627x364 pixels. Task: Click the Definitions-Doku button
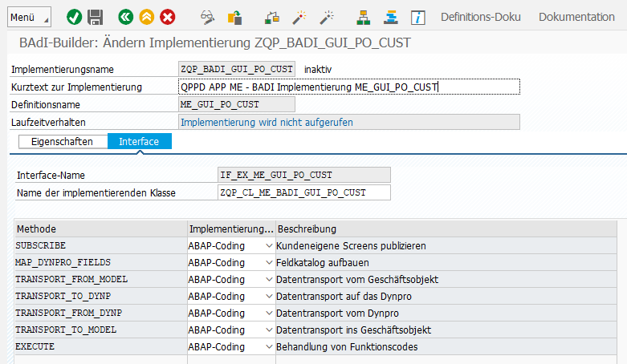(480, 17)
